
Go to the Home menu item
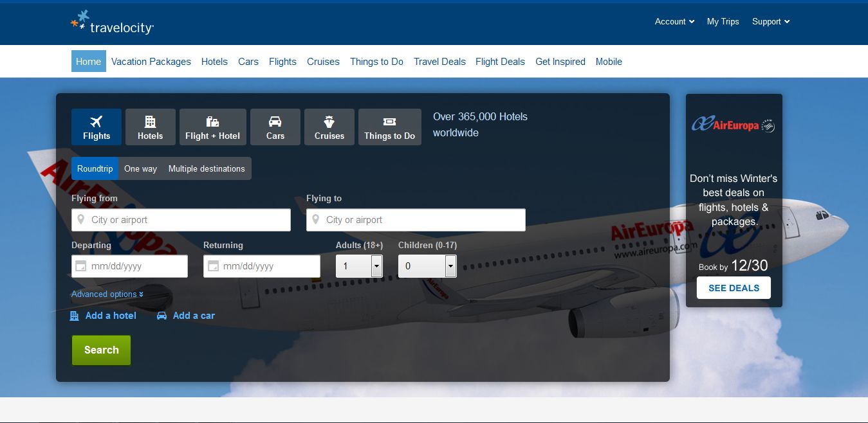pyautogui.click(x=89, y=62)
